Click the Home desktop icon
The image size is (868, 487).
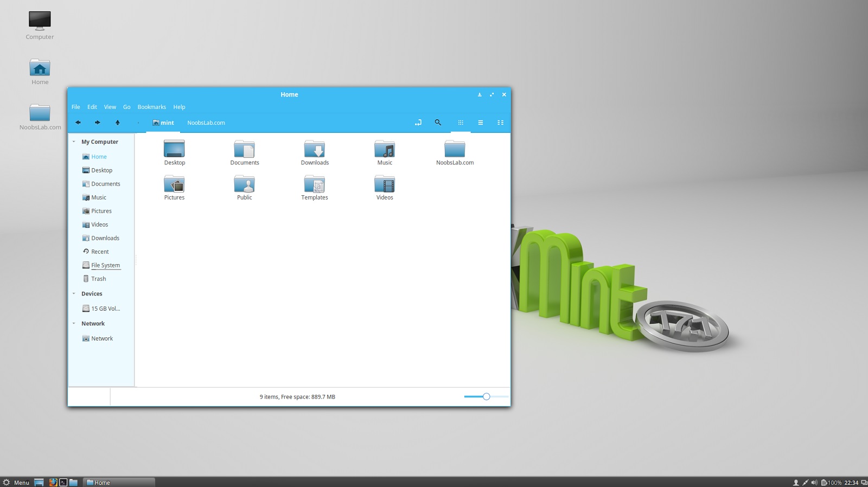(x=40, y=72)
